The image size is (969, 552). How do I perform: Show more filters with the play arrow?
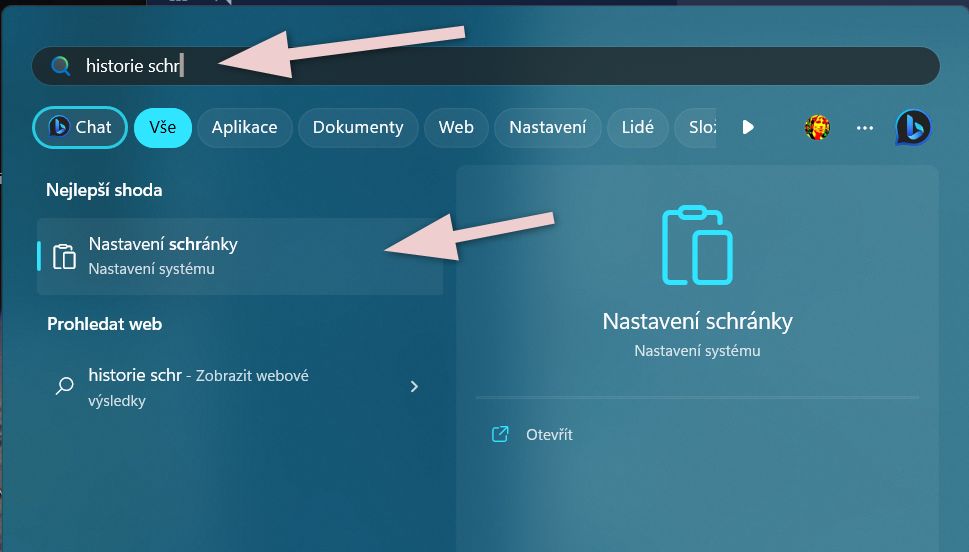tap(748, 127)
